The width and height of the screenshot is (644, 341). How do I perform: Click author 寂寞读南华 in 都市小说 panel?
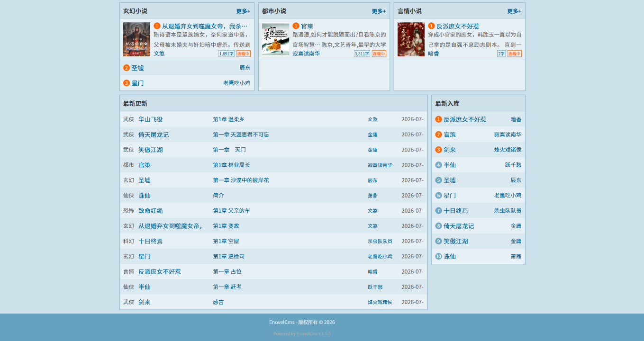tap(306, 54)
